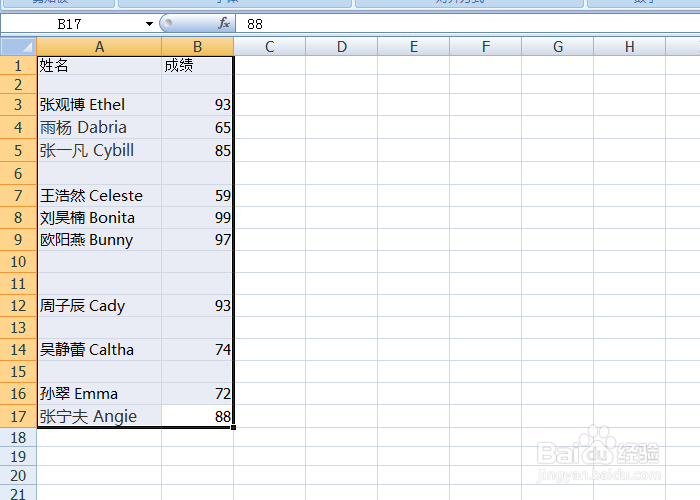Select row 2 header
The height and width of the screenshot is (500, 700).
coord(18,84)
